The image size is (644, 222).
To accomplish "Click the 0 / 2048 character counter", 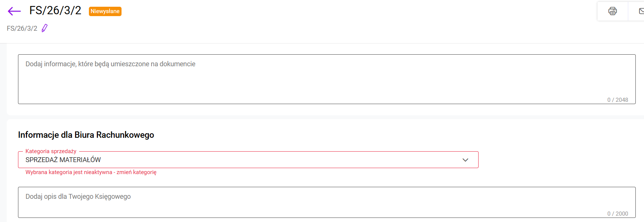I will point(617,100).
